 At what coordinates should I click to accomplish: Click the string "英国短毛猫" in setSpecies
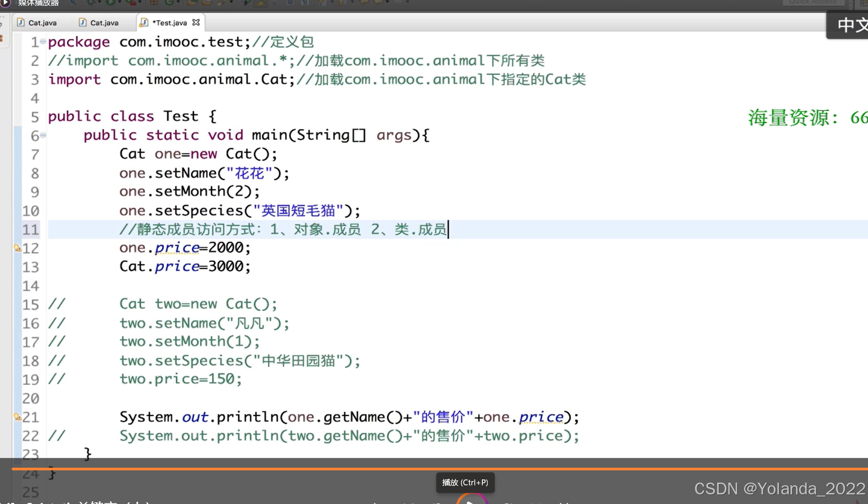(298, 210)
